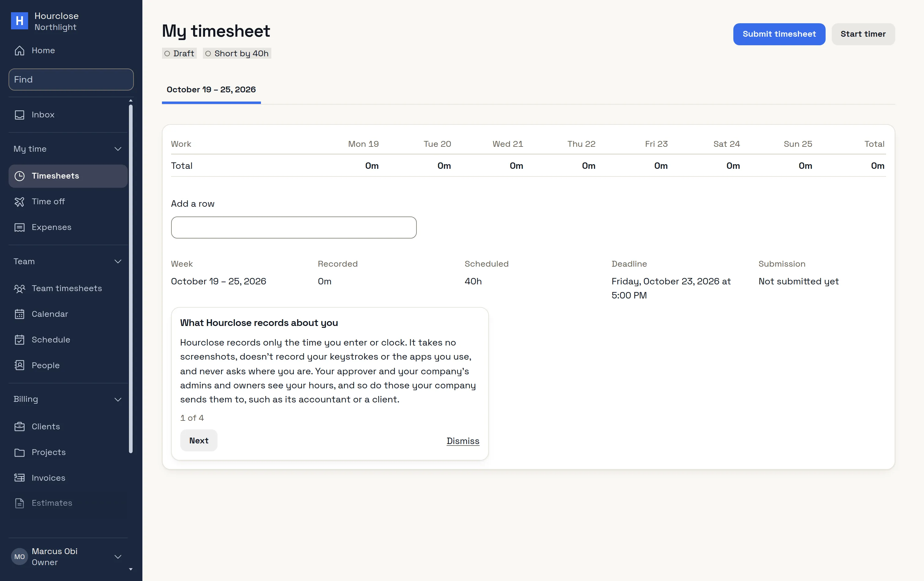The image size is (924, 581).
Task: Click the Not submitted yet text
Action: click(798, 281)
